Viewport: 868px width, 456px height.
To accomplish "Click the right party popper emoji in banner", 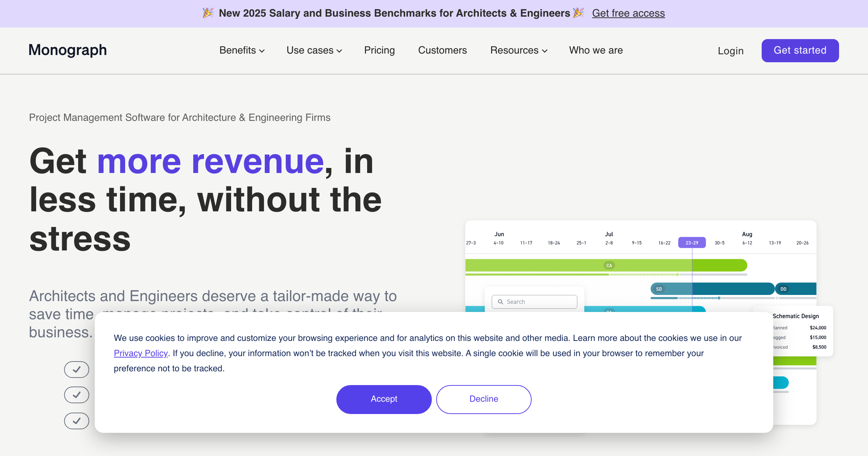I will [579, 13].
